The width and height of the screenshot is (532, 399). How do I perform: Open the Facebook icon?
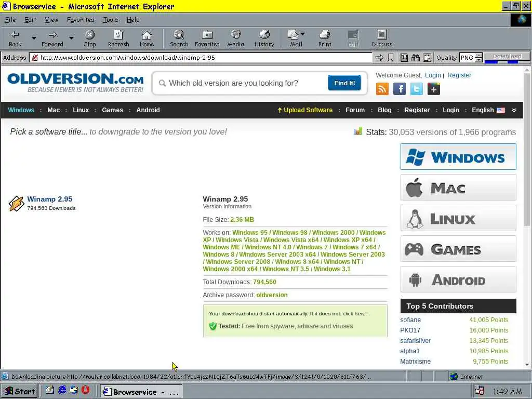[x=400, y=89]
